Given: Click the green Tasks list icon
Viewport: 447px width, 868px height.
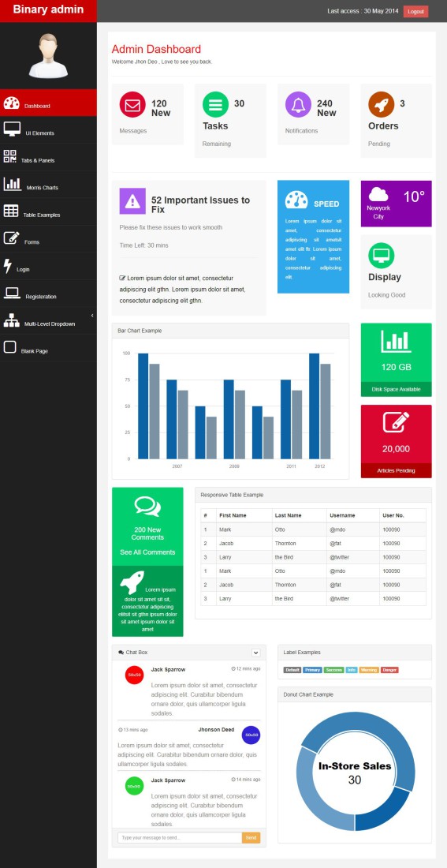Looking at the screenshot, I should pos(215,105).
